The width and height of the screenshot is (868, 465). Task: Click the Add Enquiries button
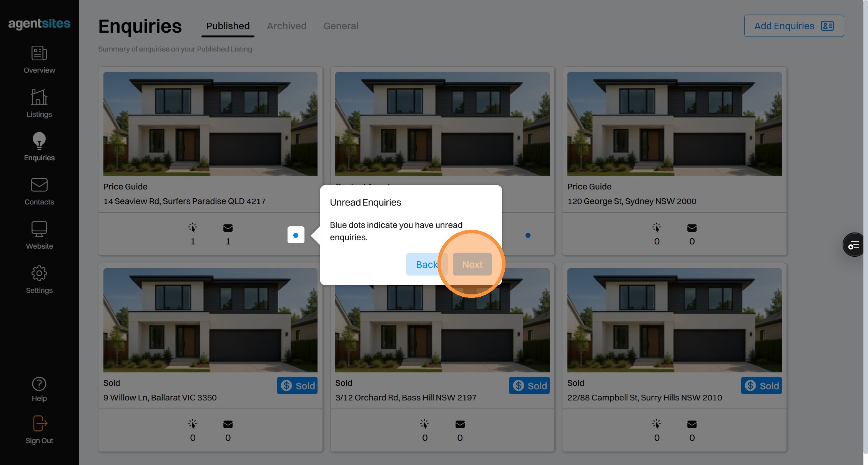click(x=794, y=26)
